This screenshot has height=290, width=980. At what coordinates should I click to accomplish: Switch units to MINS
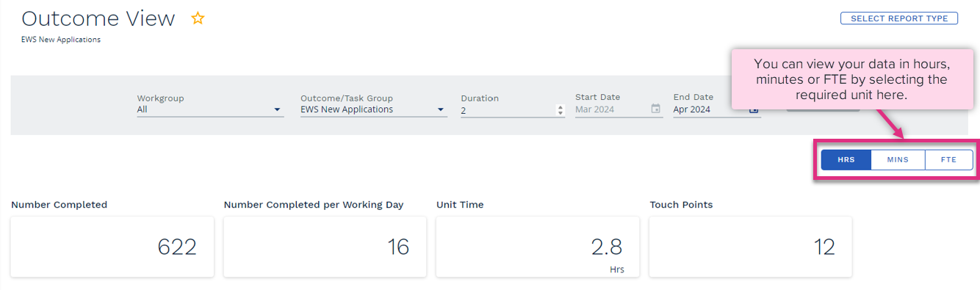click(898, 160)
